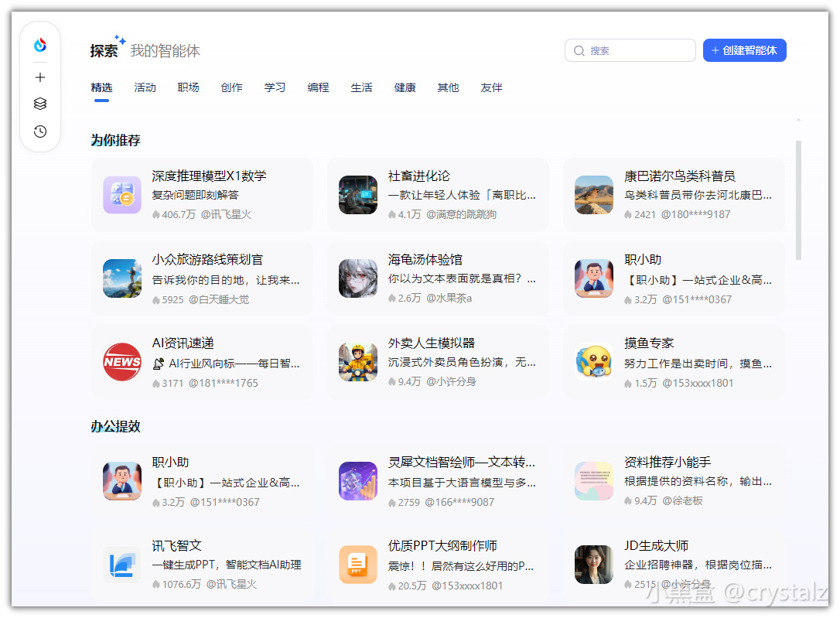Screen dimensions: 840x618
Task: Click author @水果茶a
Action: pos(449,299)
